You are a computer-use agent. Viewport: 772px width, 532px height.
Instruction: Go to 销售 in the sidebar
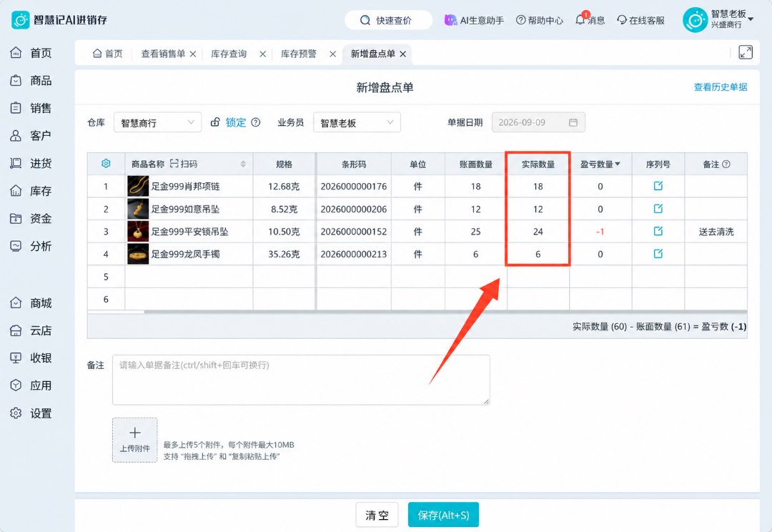pos(31,108)
